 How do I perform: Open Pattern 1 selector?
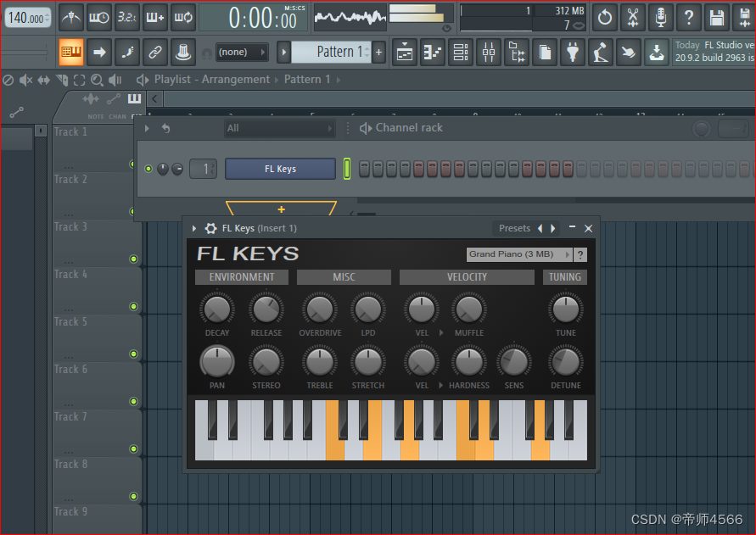point(331,52)
